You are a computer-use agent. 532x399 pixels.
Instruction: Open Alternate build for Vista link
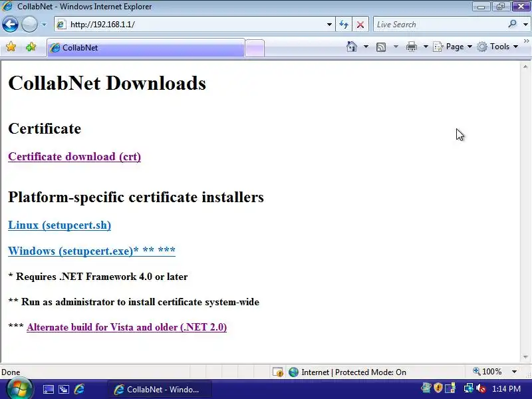click(x=126, y=327)
